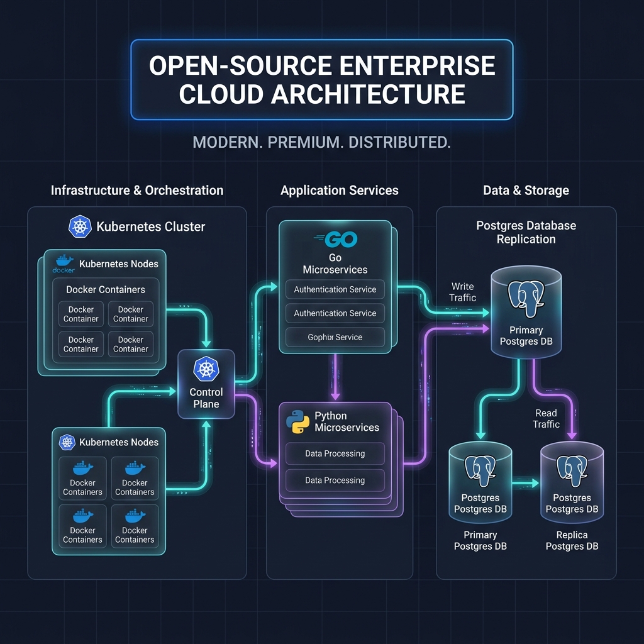644x644 pixels.
Task: Click Kubernetes Nodes label next to docker whale logo
Action: tap(119, 264)
